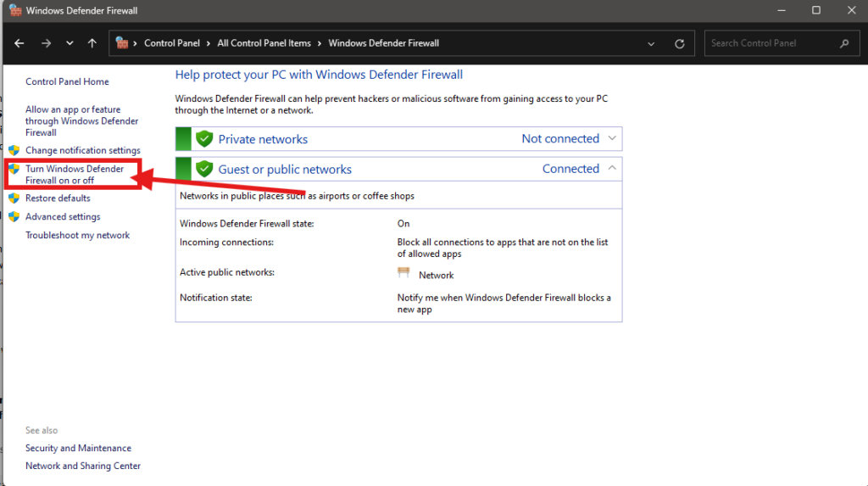Open Control Panel Home
Viewport: 868px width, 486px height.
click(67, 81)
